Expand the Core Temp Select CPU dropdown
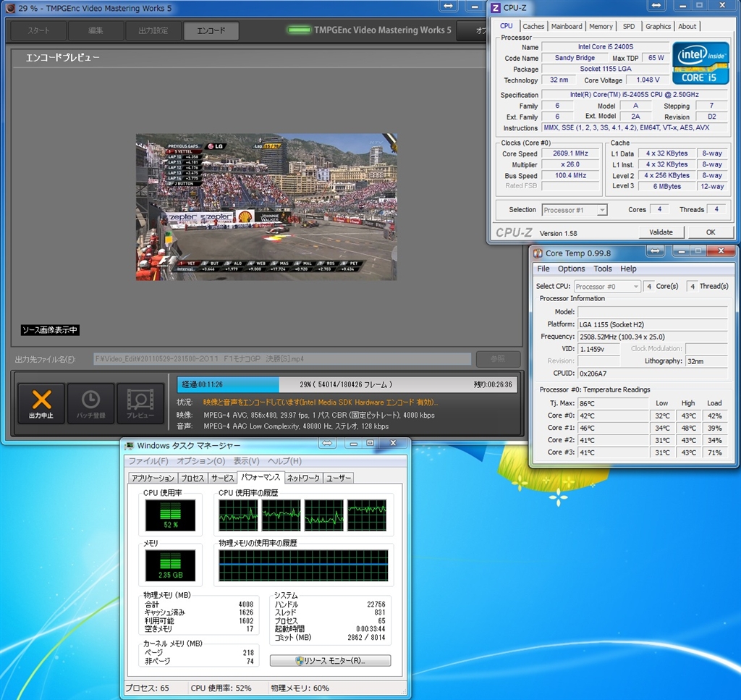The height and width of the screenshot is (700, 741). 607,286
